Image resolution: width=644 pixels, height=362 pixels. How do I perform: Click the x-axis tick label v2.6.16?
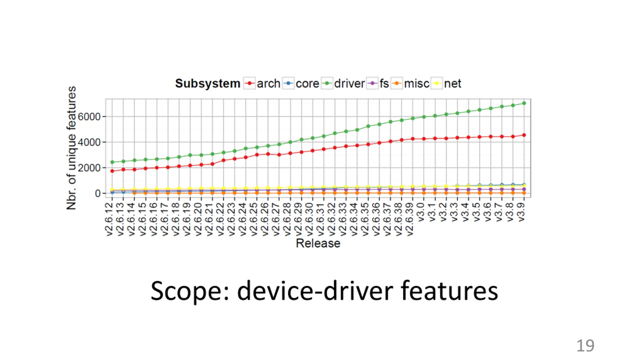pos(154,219)
